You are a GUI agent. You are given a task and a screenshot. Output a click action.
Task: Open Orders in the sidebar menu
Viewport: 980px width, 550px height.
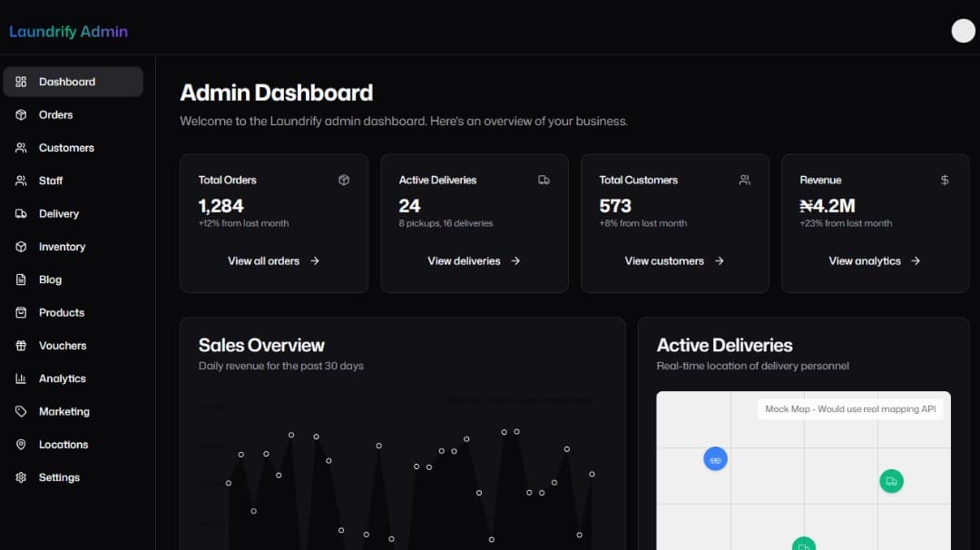pos(73,115)
